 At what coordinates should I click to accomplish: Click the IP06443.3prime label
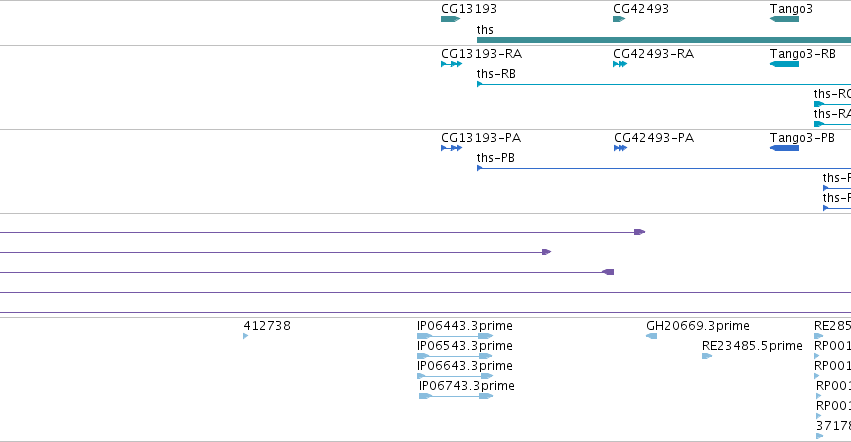click(465, 326)
